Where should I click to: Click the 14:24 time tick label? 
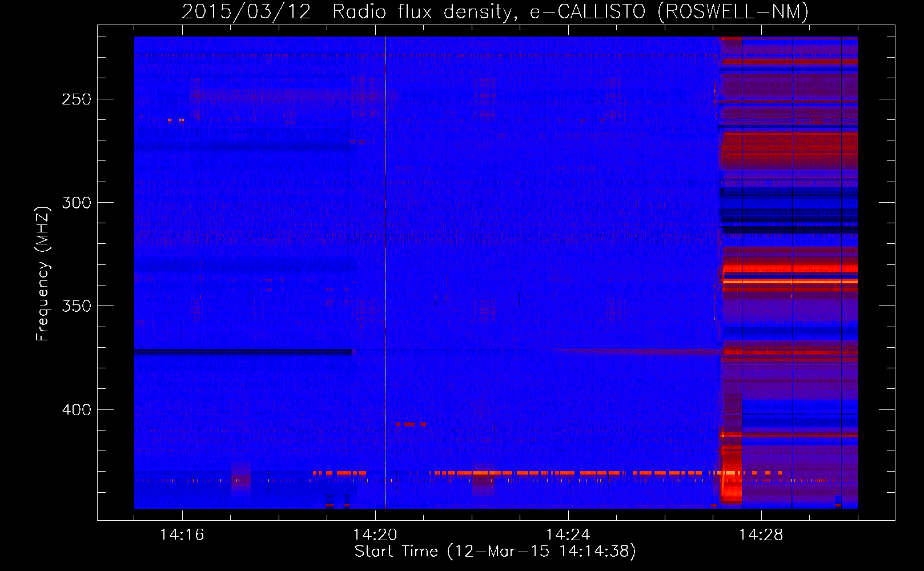[568, 534]
